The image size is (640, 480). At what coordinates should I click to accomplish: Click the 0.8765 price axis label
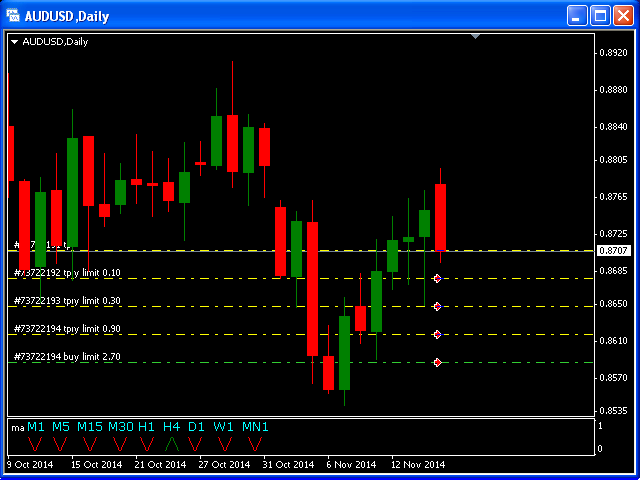pyautogui.click(x=613, y=197)
